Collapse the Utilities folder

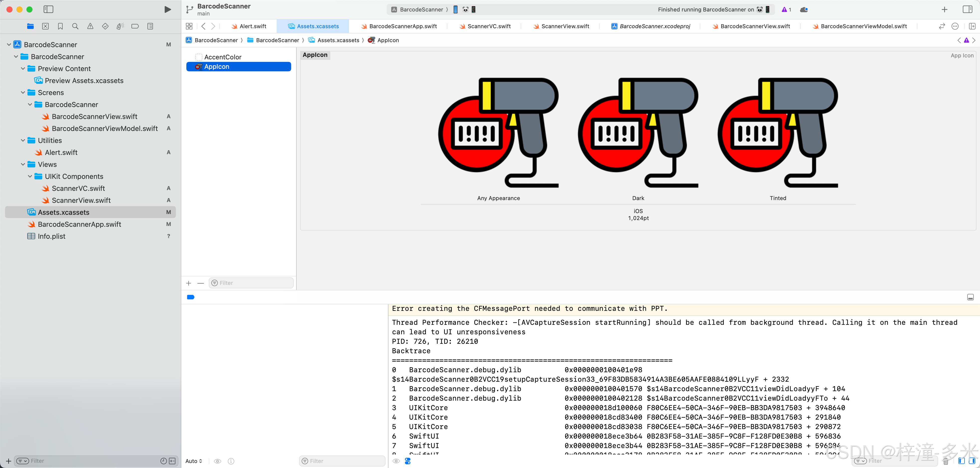pyautogui.click(x=23, y=140)
